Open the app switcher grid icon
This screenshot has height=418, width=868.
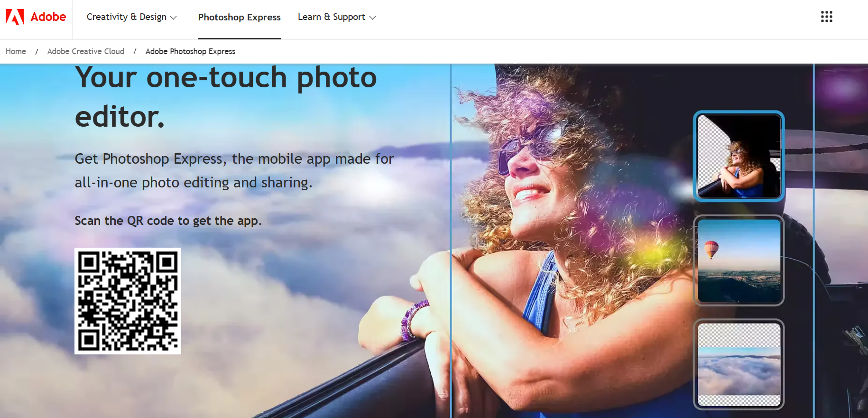click(x=827, y=17)
